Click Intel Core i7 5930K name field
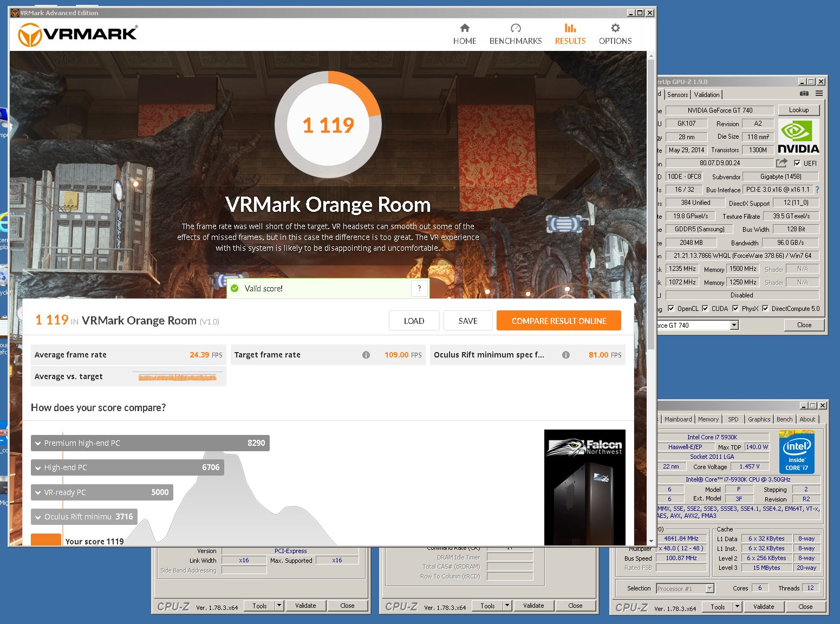 tap(712, 437)
